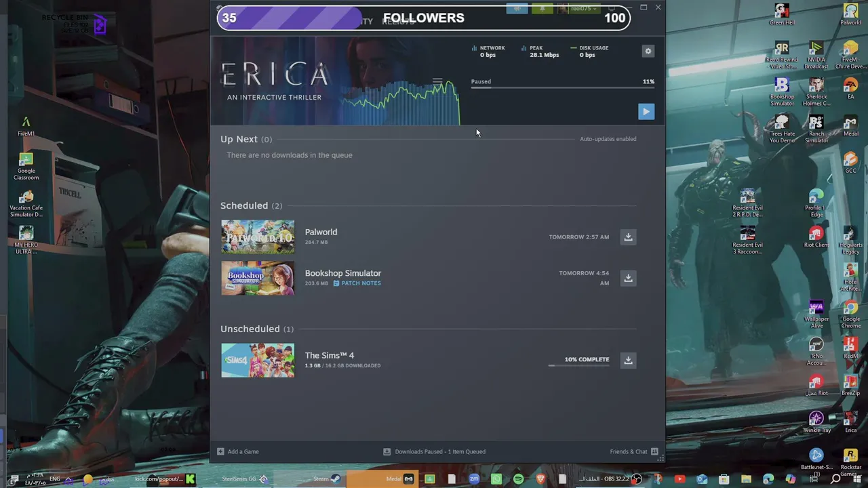Select Resident Evil 2 R.P.D. Demo icon

747,203
